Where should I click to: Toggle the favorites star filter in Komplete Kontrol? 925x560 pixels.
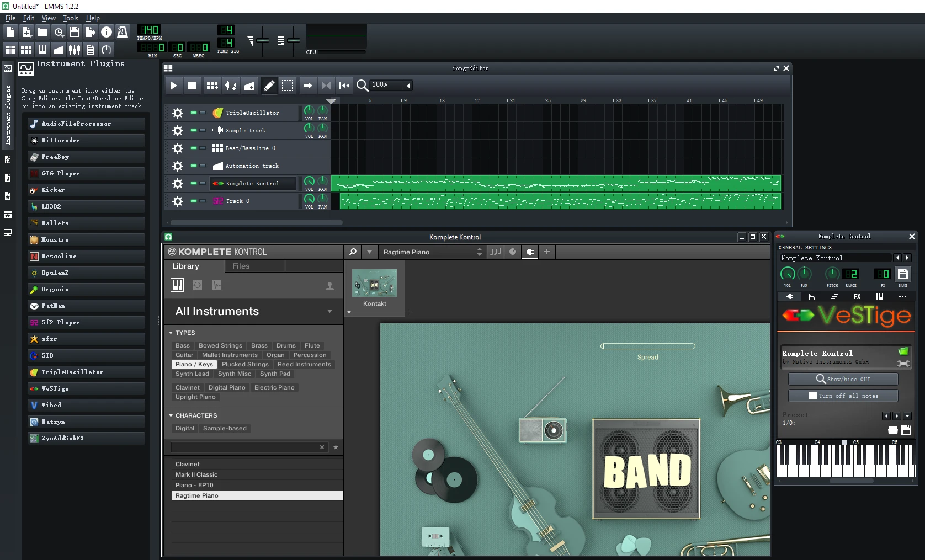336,447
